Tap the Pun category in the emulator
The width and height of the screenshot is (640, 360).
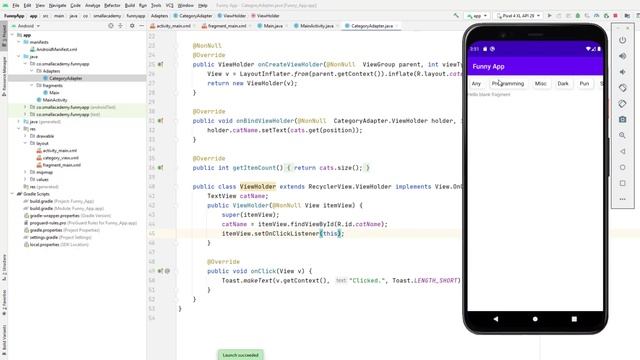584,83
